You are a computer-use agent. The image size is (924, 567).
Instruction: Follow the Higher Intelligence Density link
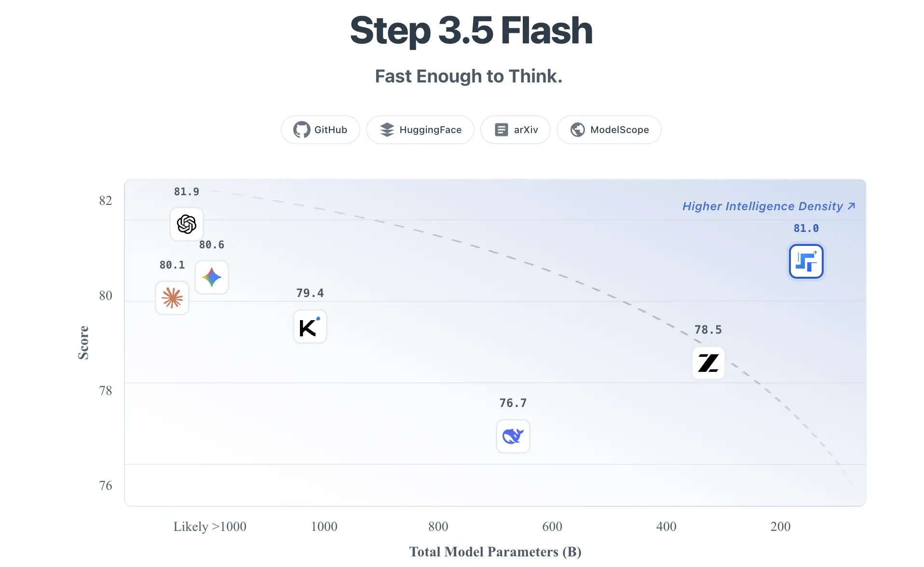(769, 206)
